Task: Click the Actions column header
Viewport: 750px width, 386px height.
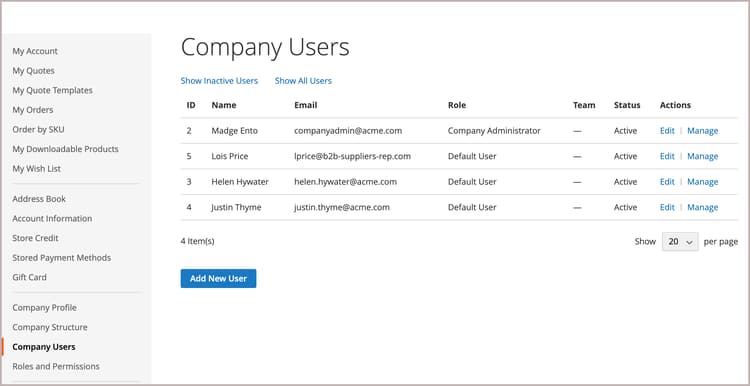Action: pos(675,105)
